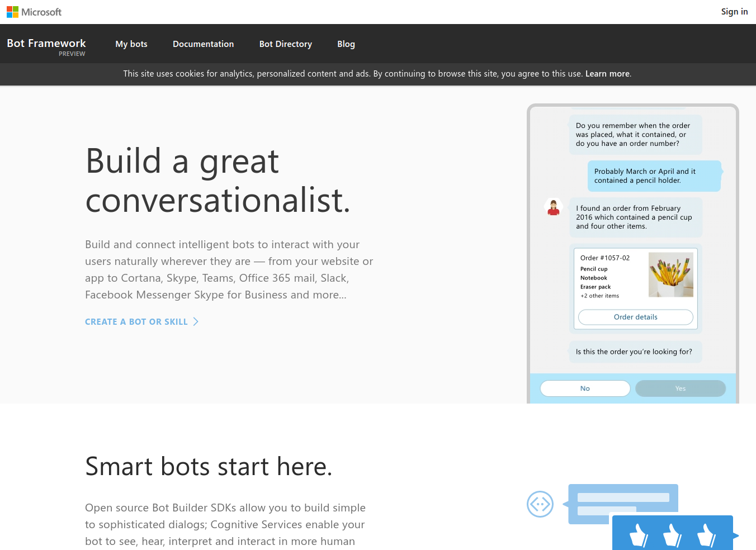Click the last thumbs-up icon
Image resolution: width=756 pixels, height=550 pixels.
coord(706,535)
